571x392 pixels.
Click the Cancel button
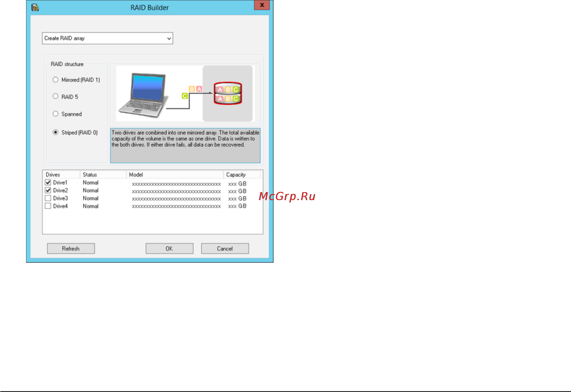pyautogui.click(x=225, y=248)
